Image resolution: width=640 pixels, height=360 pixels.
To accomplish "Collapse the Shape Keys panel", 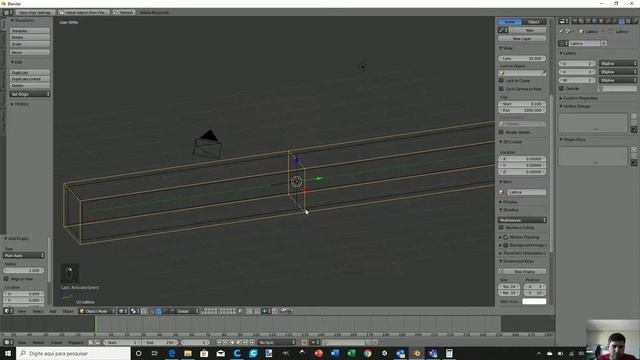I will click(573, 140).
